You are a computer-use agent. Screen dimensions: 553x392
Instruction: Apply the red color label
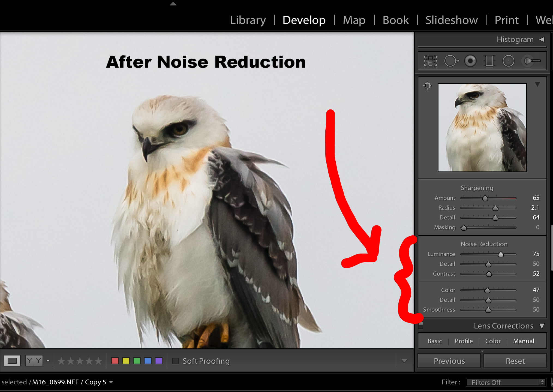115,361
